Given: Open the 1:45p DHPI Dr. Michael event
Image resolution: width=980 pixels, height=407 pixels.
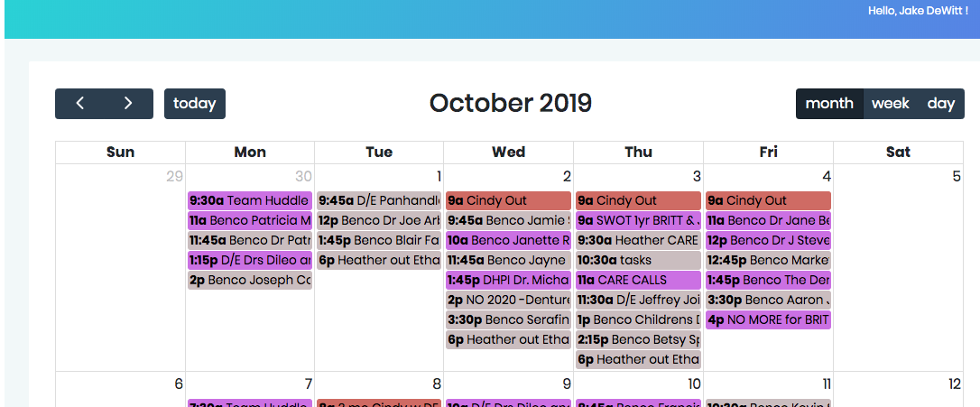Looking at the screenshot, I should pyautogui.click(x=508, y=280).
